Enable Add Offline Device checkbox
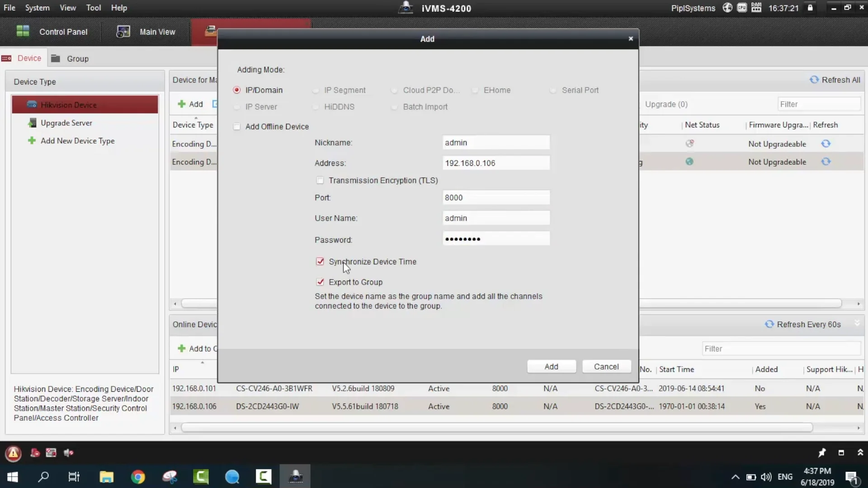This screenshot has width=868, height=488. (x=237, y=127)
